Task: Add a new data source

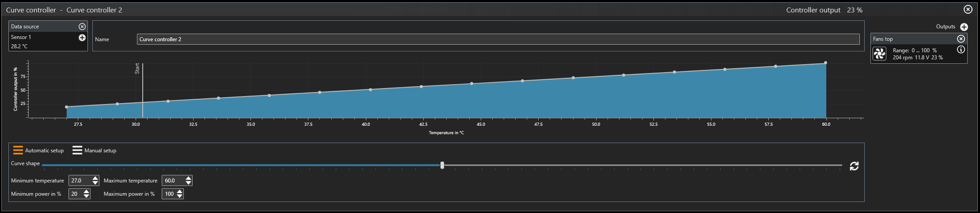Action: [x=82, y=38]
